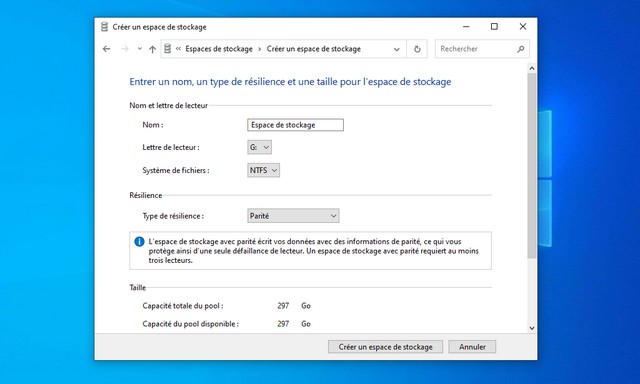The width and height of the screenshot is (640, 384).
Task: Click the Taille section heading
Action: pos(138,288)
